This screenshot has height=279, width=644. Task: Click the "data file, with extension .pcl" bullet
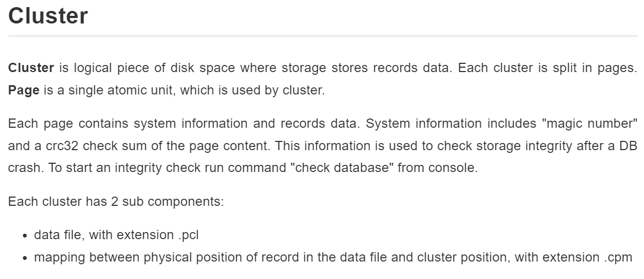tap(116, 235)
